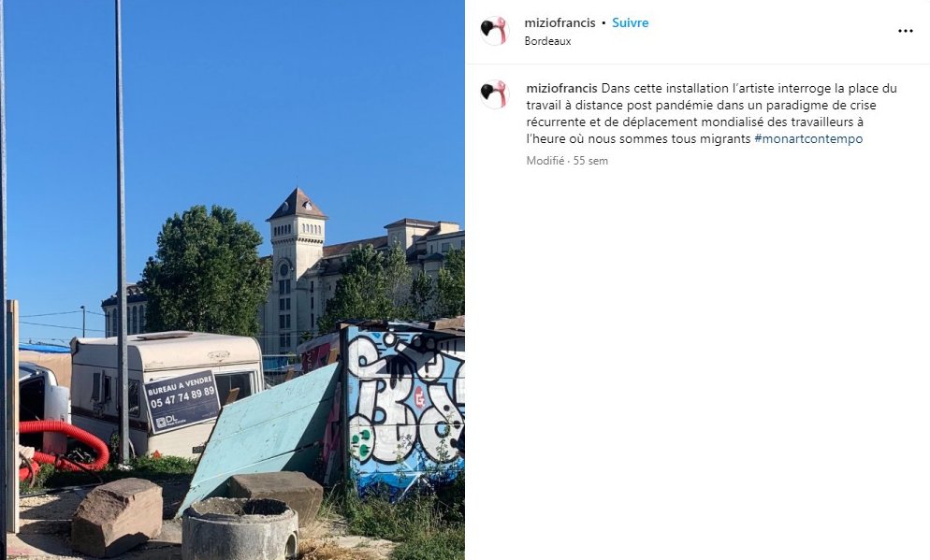Viewport: 930px width, 560px height.
Task: Click the concrete ring in the photo foreground
Action: (240, 528)
